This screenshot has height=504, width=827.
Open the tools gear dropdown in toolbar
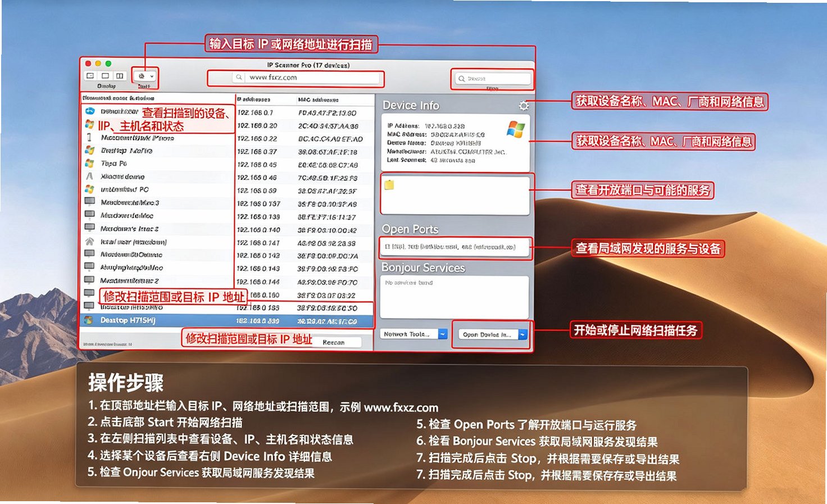[x=145, y=76]
